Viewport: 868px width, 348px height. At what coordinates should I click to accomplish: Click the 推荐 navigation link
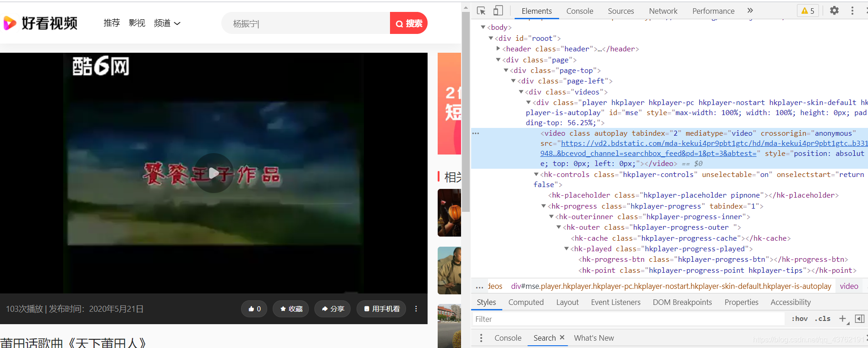tap(112, 23)
